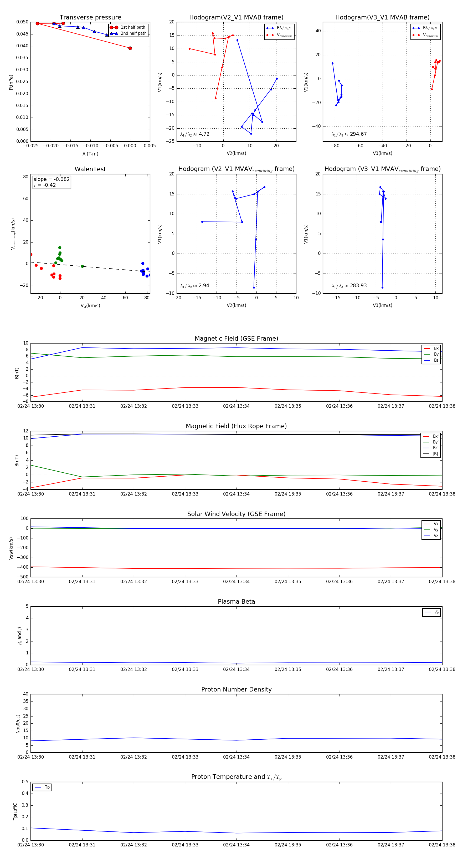Select the Bz' legend entry in flux rope frame
473x868 pixels.
click(431, 448)
